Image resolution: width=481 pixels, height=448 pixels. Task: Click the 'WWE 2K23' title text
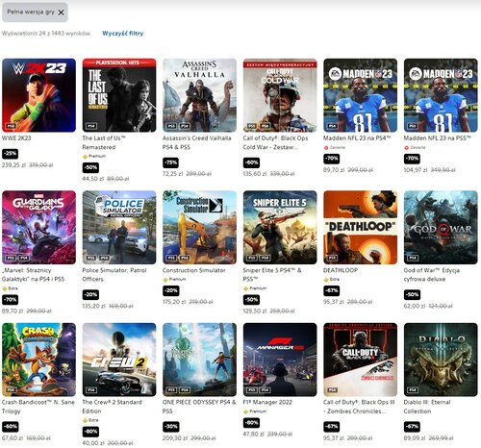coord(16,138)
